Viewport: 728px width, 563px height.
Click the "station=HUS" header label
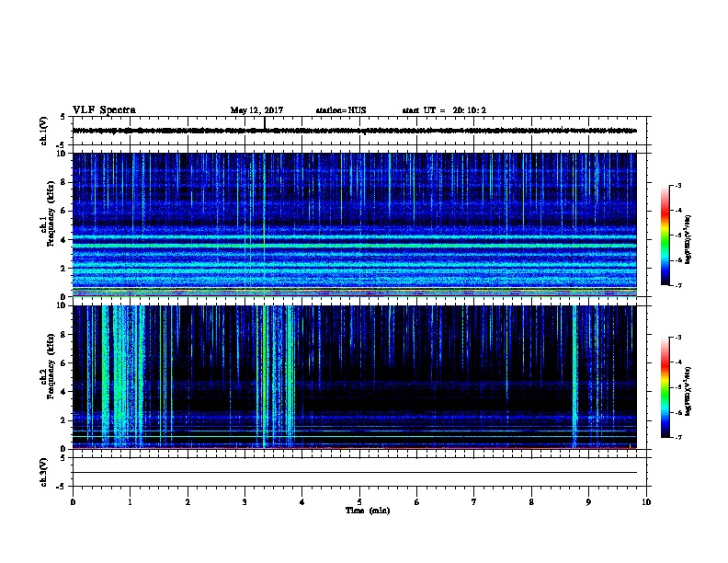(341, 110)
